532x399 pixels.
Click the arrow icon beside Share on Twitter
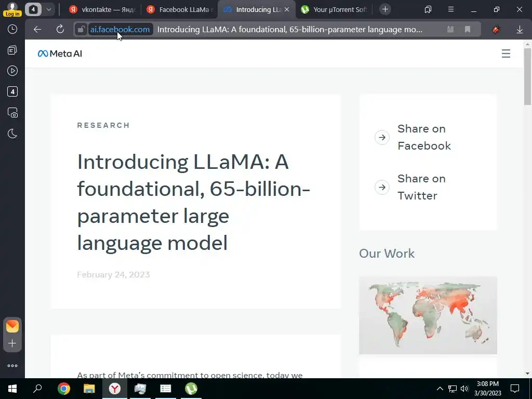(x=382, y=187)
